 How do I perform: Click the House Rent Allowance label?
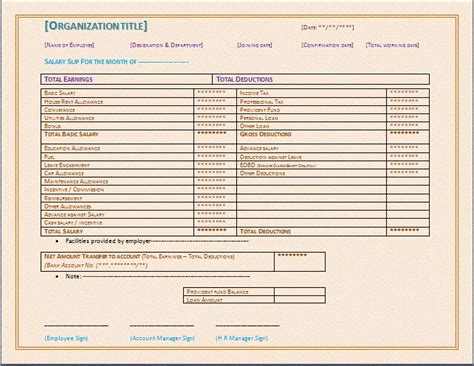(74, 102)
